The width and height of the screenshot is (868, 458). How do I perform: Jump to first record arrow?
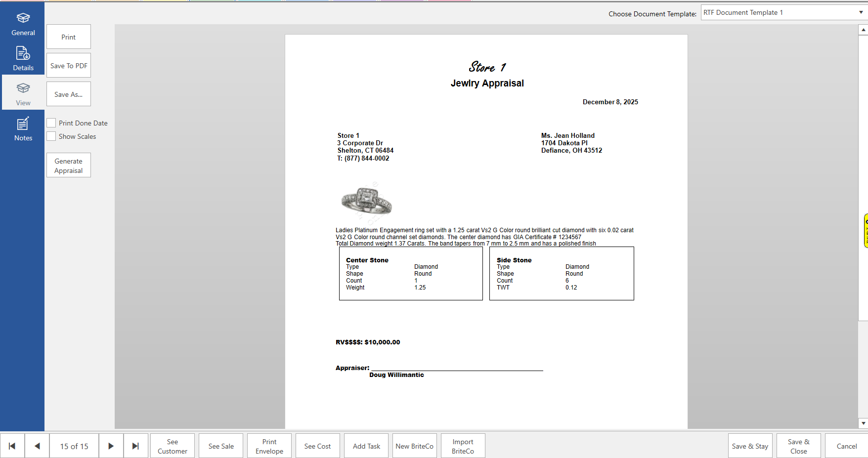click(x=12, y=446)
